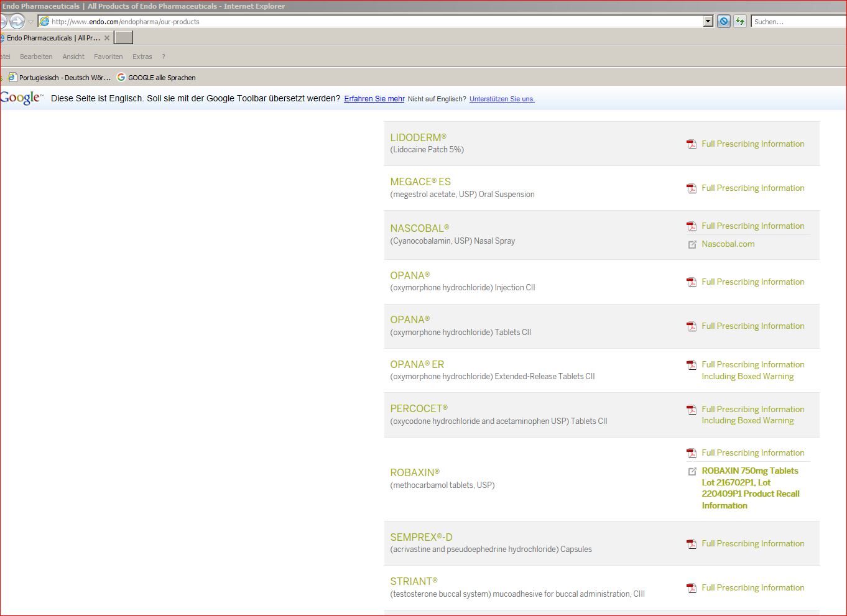Open the Ansicht menu

[x=73, y=57]
